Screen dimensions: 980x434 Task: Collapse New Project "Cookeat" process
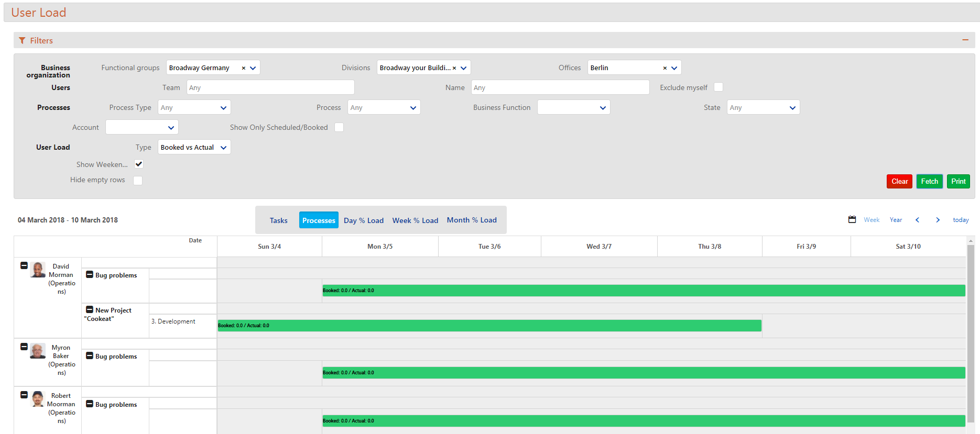click(x=90, y=310)
